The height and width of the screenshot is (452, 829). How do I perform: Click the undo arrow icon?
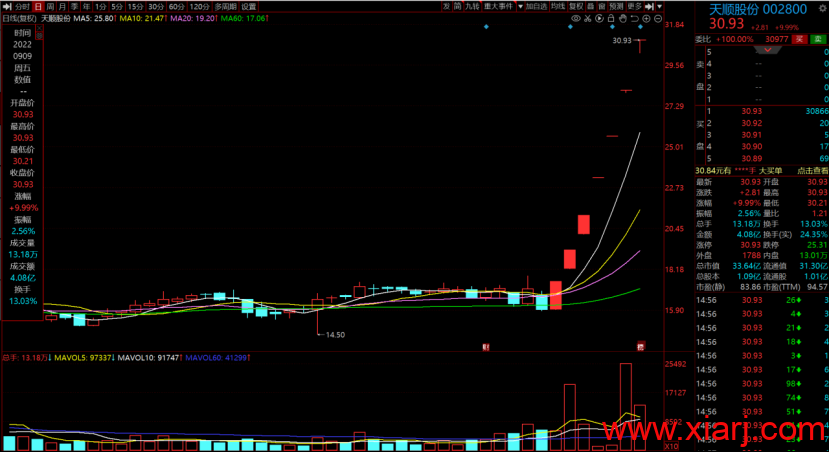634,19
